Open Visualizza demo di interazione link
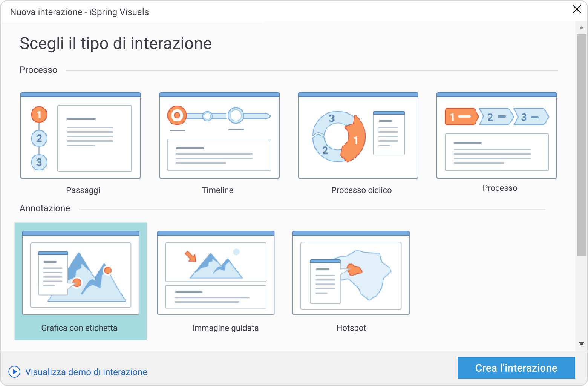 (x=86, y=372)
